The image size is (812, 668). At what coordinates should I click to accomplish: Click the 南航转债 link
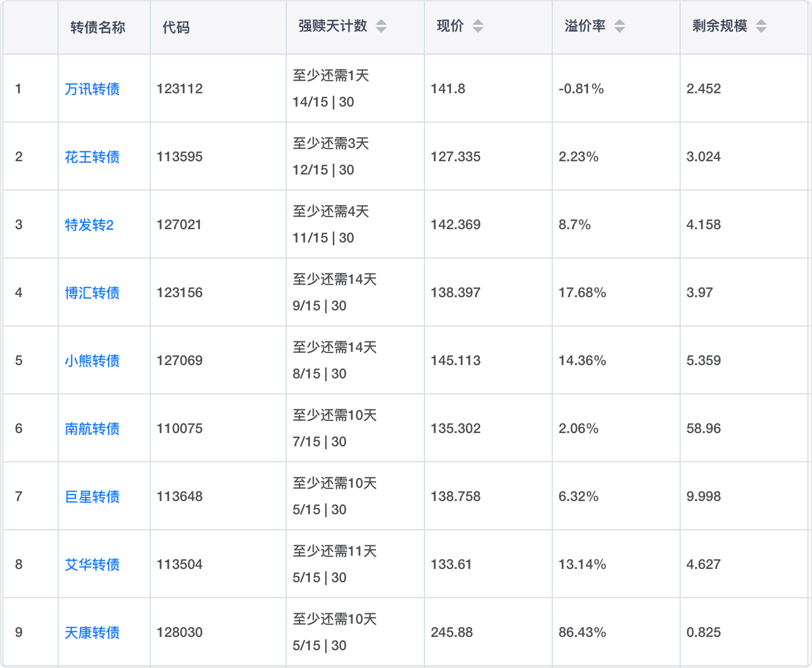(92, 428)
